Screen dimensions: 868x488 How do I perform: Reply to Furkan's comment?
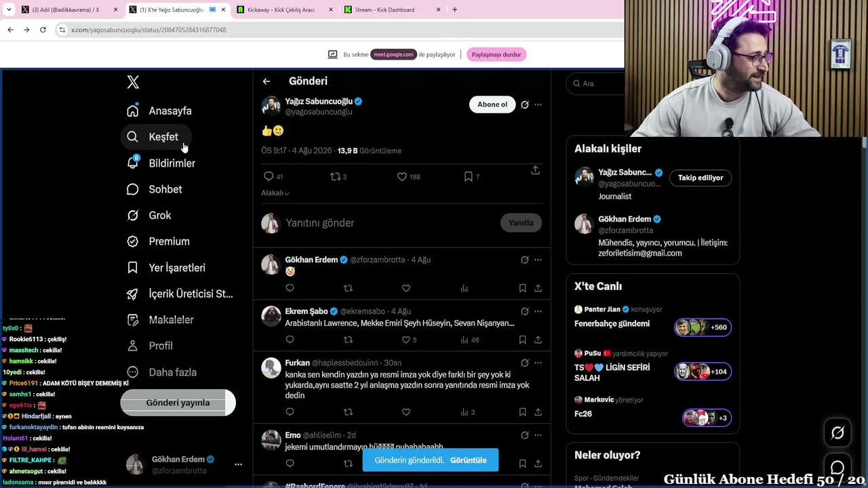click(x=290, y=411)
